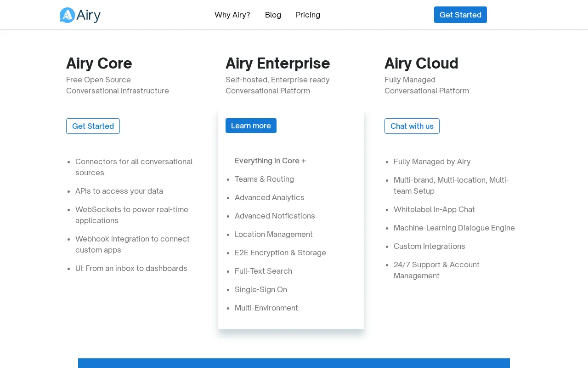Click 'APIs to access your data' item

[x=119, y=191]
